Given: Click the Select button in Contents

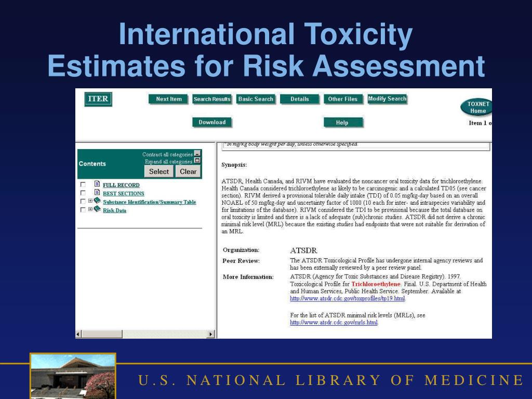Looking at the screenshot, I should pos(159,171).
